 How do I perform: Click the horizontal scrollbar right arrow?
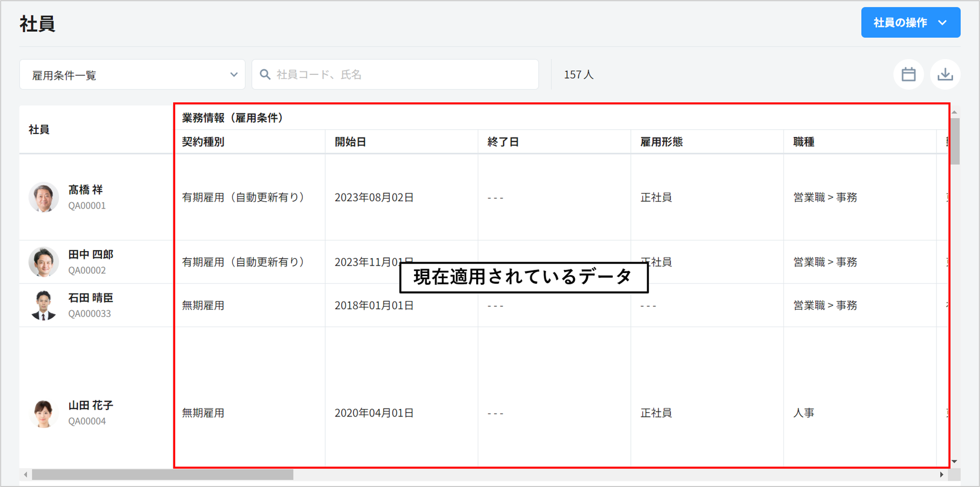[x=941, y=475]
